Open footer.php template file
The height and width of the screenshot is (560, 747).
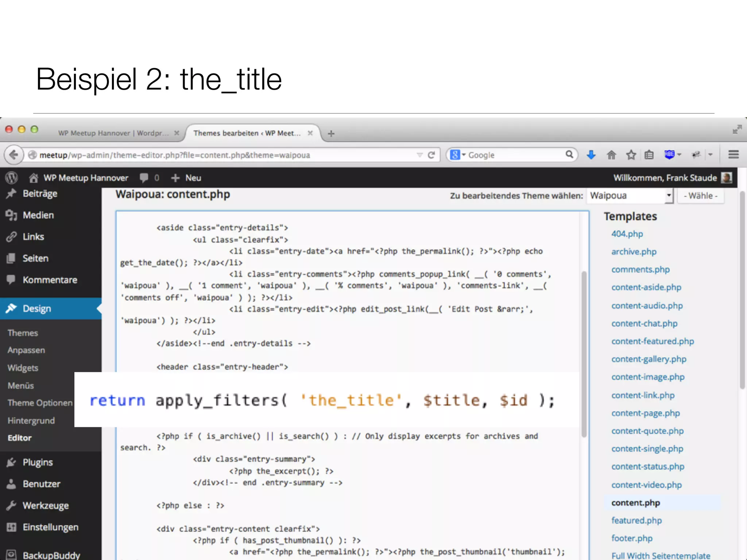pyautogui.click(x=632, y=538)
